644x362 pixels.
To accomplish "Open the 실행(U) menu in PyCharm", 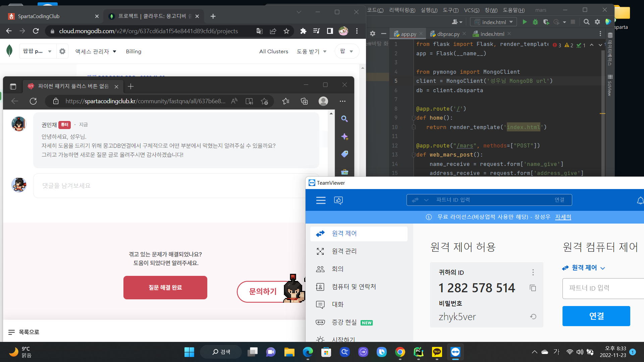I will [429, 10].
